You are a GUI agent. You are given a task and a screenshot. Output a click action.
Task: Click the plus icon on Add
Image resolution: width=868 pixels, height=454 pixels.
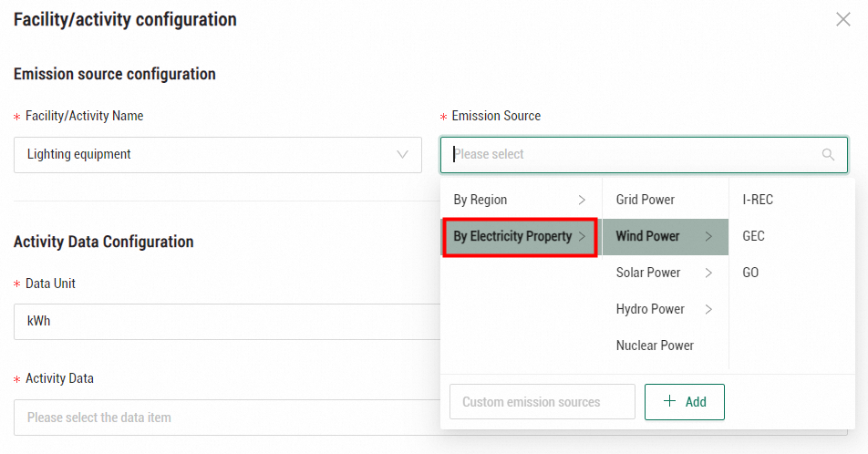(670, 402)
